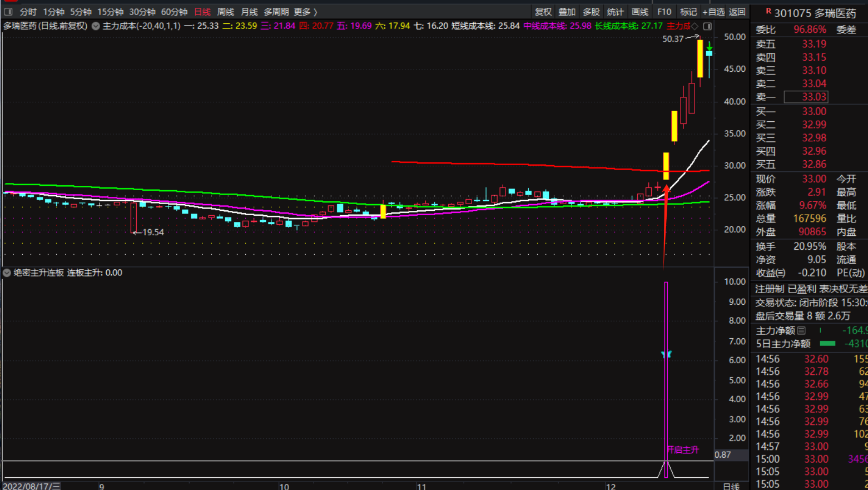868x490 pixels.
Task: Click the 主力成本 indicator settings circle icon
Action: pos(96,26)
